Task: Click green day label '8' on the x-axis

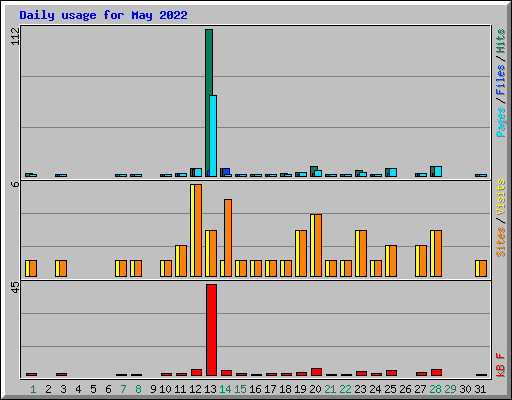Action: pyautogui.click(x=138, y=389)
